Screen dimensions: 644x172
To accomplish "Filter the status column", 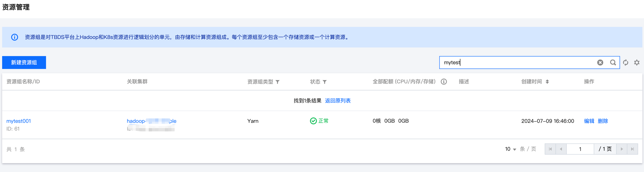I will coord(325,82).
